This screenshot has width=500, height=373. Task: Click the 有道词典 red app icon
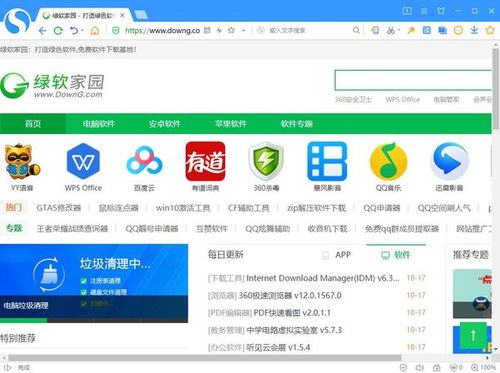tap(205, 161)
